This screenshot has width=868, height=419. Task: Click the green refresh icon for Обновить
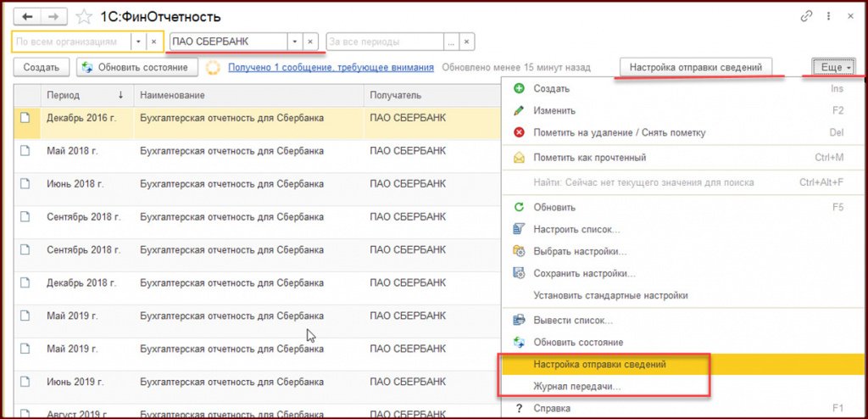[519, 207]
